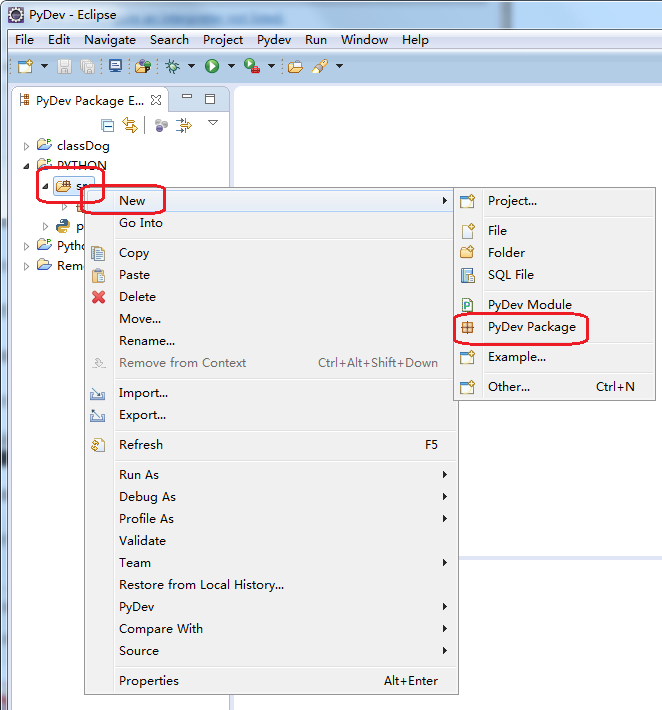Choose New in the context menu
Image resolution: width=662 pixels, height=710 pixels.
[271, 201]
